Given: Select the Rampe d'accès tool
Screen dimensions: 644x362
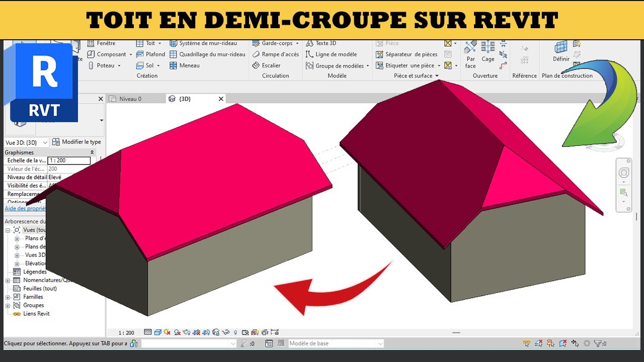Looking at the screenshot, I should click(275, 54).
